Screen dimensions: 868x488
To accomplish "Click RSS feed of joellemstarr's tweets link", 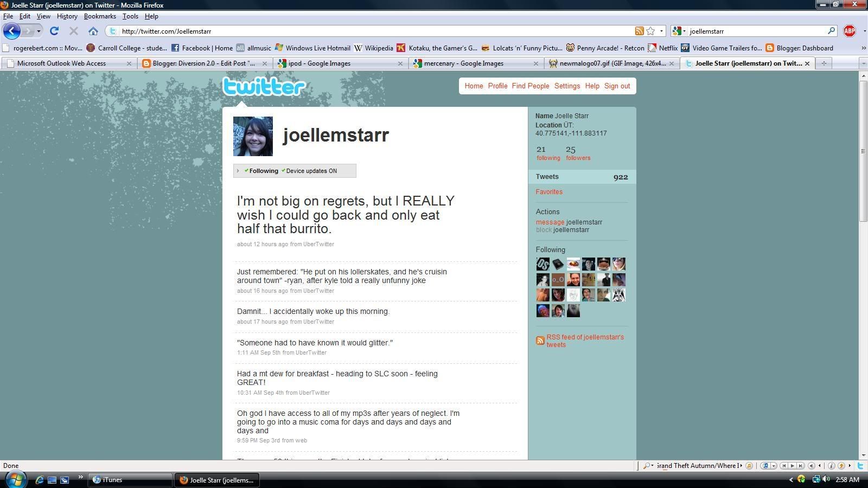I will [585, 341].
